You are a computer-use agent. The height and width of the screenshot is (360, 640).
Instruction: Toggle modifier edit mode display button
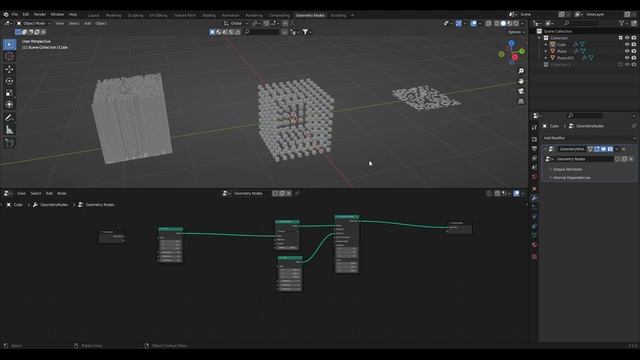pos(597,149)
